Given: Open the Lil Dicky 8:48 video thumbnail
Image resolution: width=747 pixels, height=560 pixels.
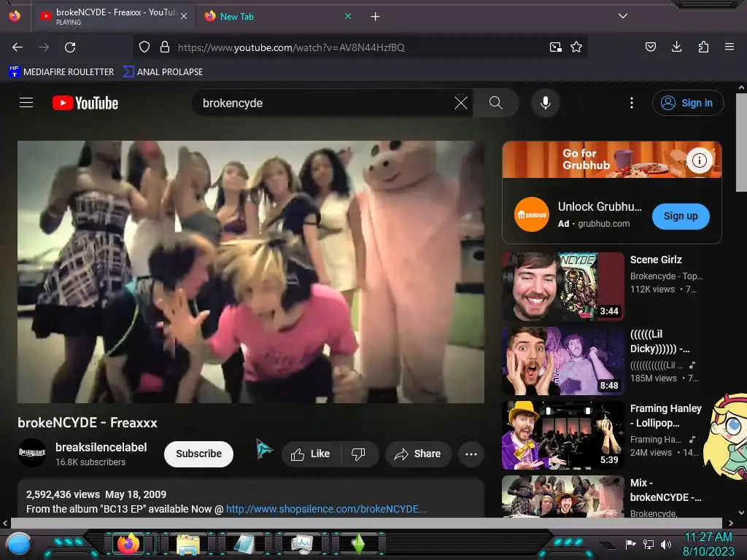Looking at the screenshot, I should [563, 361].
